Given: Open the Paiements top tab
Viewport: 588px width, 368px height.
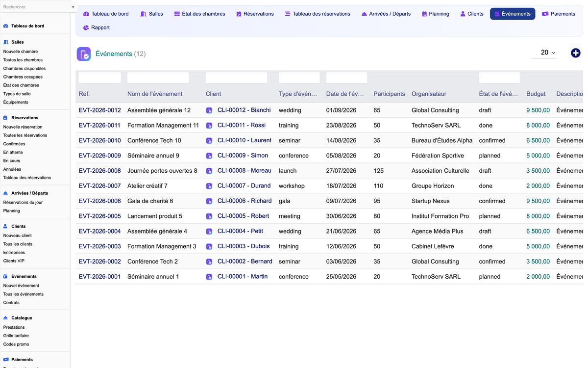Looking at the screenshot, I should tap(559, 14).
